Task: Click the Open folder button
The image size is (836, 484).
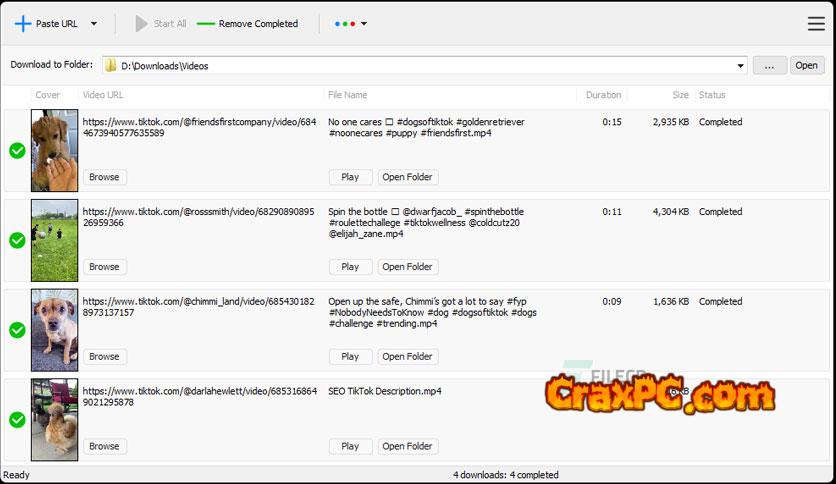Action: (807, 65)
